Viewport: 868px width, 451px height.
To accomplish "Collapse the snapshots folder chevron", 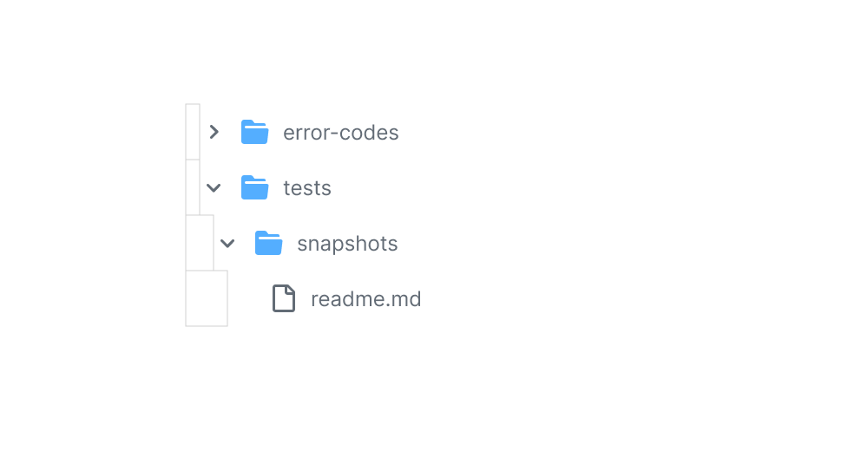I will tap(227, 243).
